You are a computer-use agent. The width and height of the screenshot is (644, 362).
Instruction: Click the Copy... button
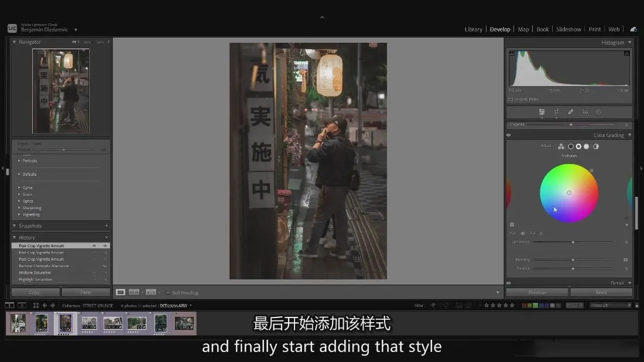35,292
